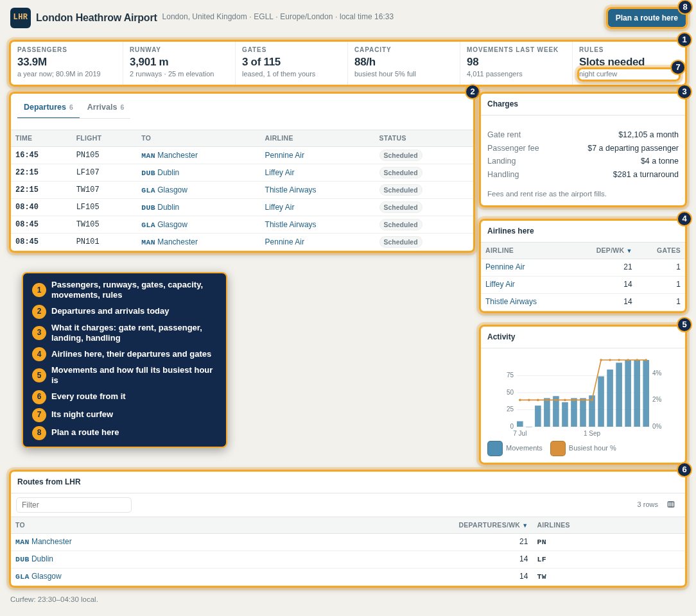Click the "3,901 m" runway value

(x=149, y=62)
